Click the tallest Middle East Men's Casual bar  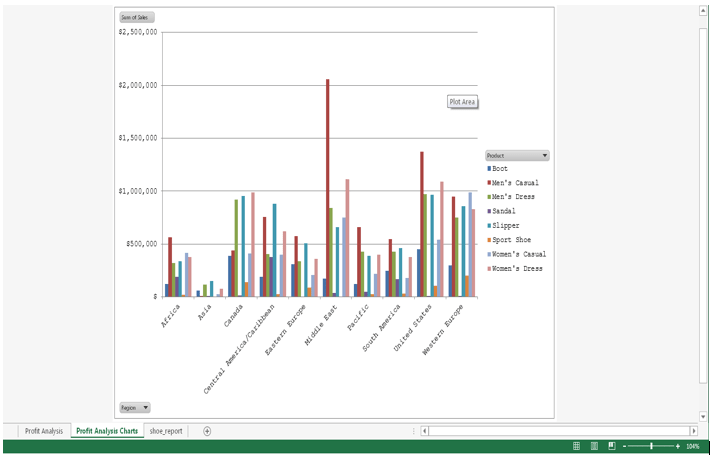pyautogui.click(x=327, y=188)
